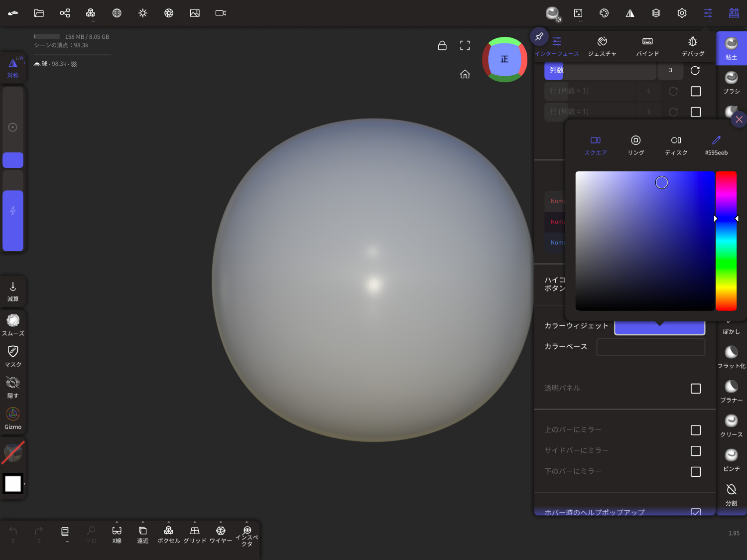Screen dimensions: 747x560
Task: Select the Pinch (ピンチ) brush
Action: [731, 459]
